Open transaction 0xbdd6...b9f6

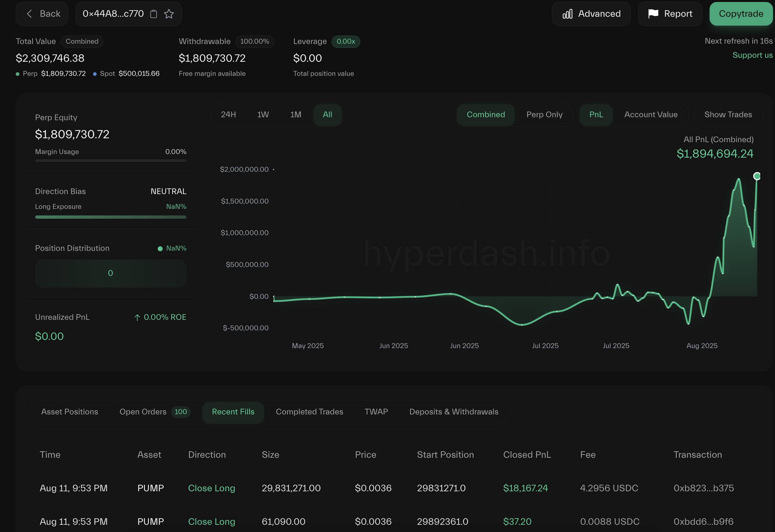coord(704,522)
